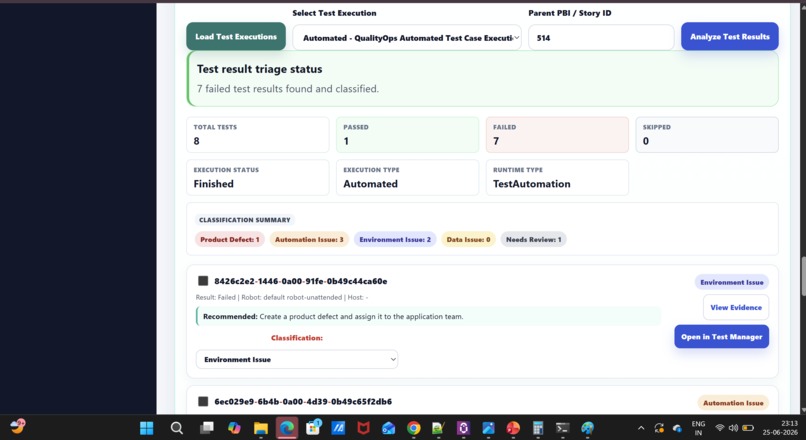Click the Execution Status Finished card

[258, 178]
